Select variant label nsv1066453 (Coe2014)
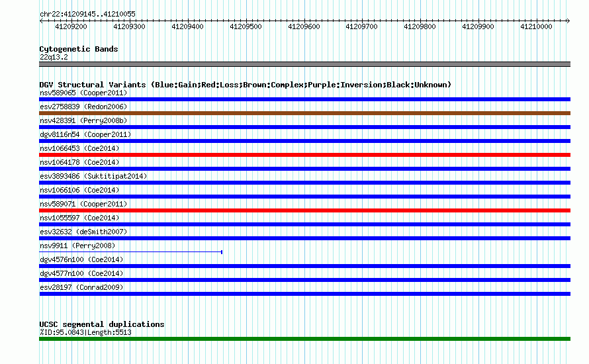589x364 pixels. coord(79,148)
